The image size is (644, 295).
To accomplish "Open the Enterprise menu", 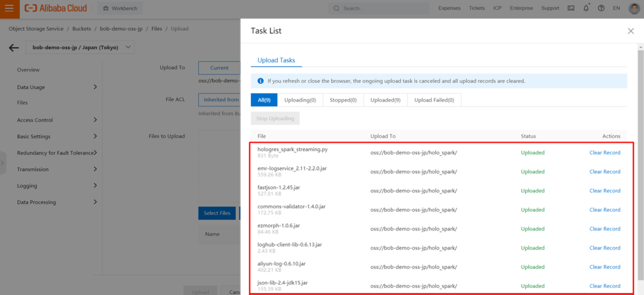I will click(x=521, y=8).
